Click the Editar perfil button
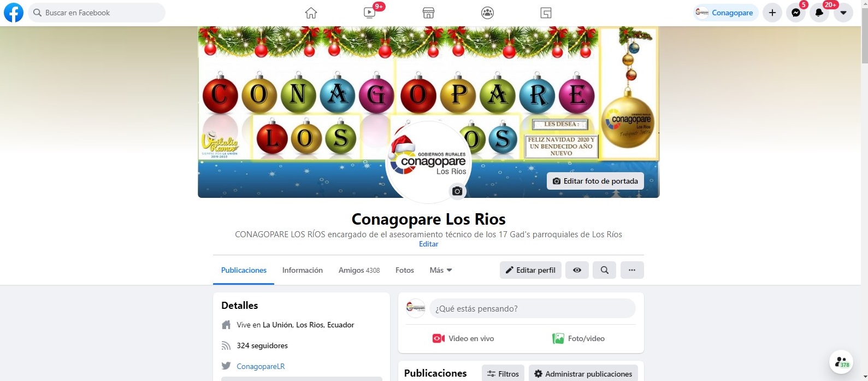868x381 pixels. pos(530,270)
